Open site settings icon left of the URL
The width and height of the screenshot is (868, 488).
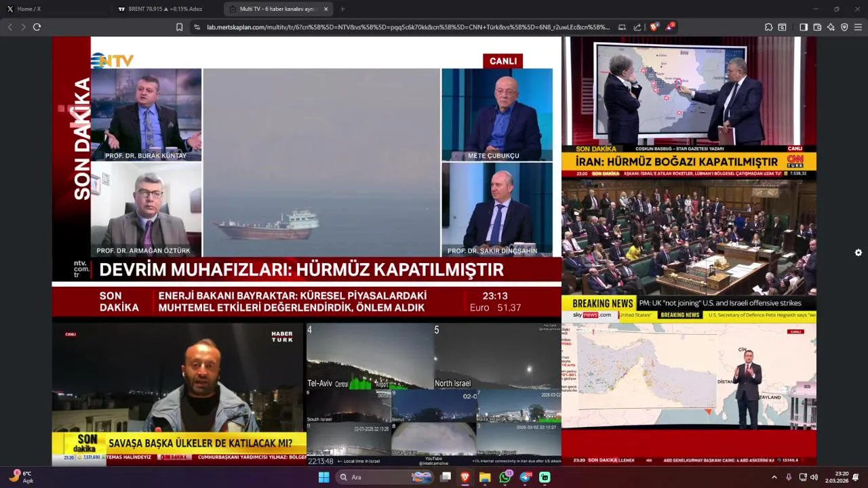[x=197, y=27]
